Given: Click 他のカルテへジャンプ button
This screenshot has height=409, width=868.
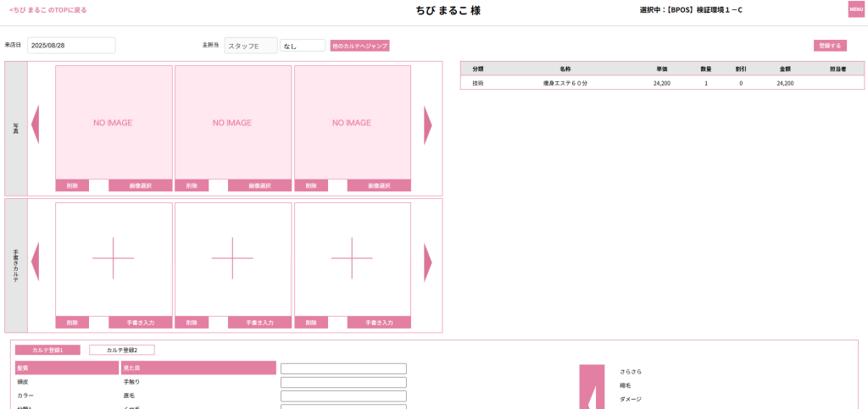Looking at the screenshot, I should pyautogui.click(x=359, y=46).
